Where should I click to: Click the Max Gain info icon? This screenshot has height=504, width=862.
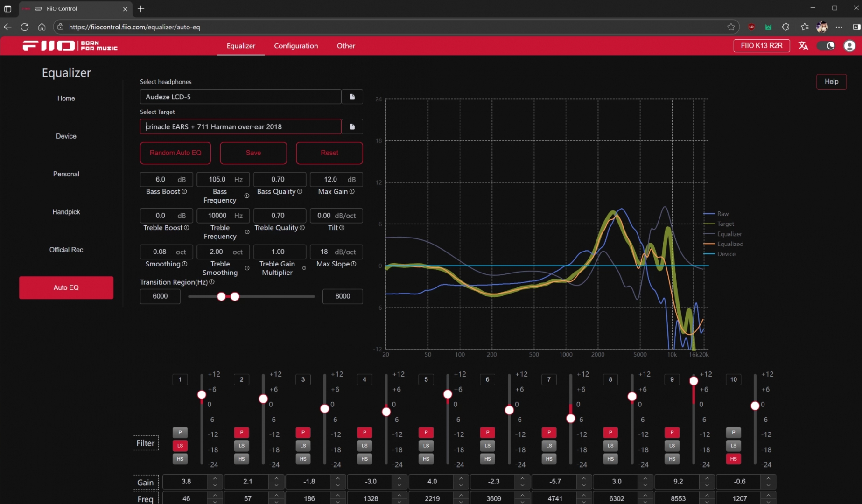[352, 191]
